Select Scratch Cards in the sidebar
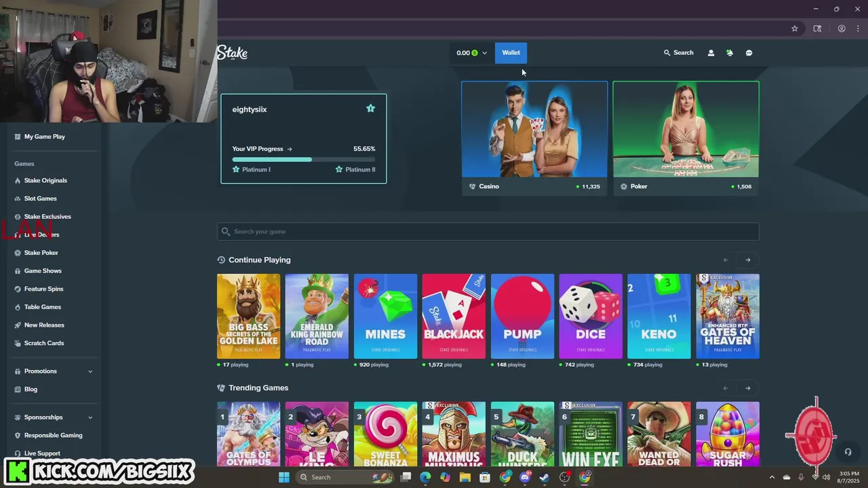Screen dimensions: 868x488 (44, 343)
